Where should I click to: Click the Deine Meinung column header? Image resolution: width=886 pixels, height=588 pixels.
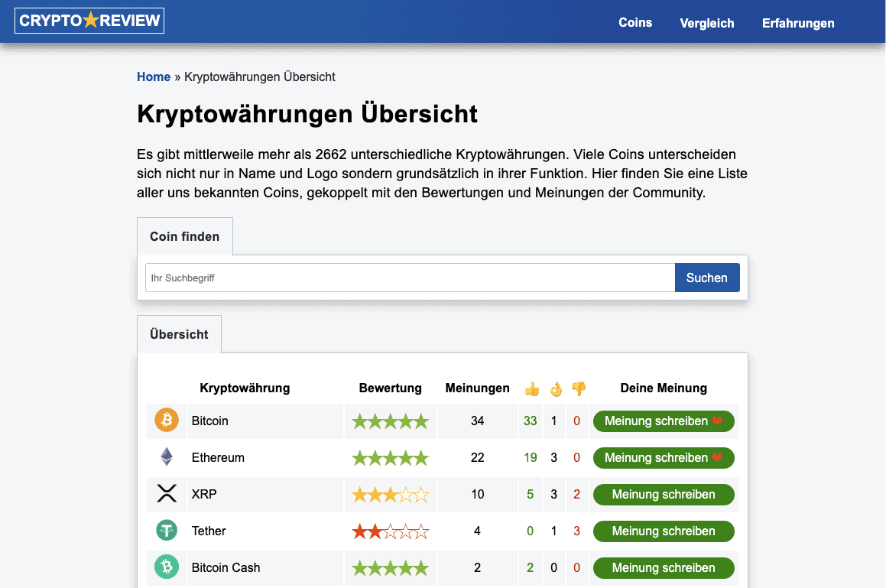tap(664, 388)
